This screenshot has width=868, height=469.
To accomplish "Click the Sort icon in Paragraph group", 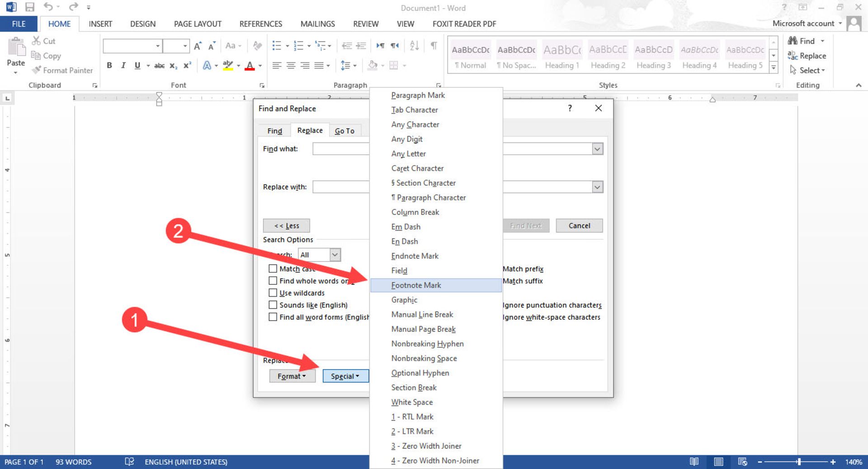I will 414,45.
